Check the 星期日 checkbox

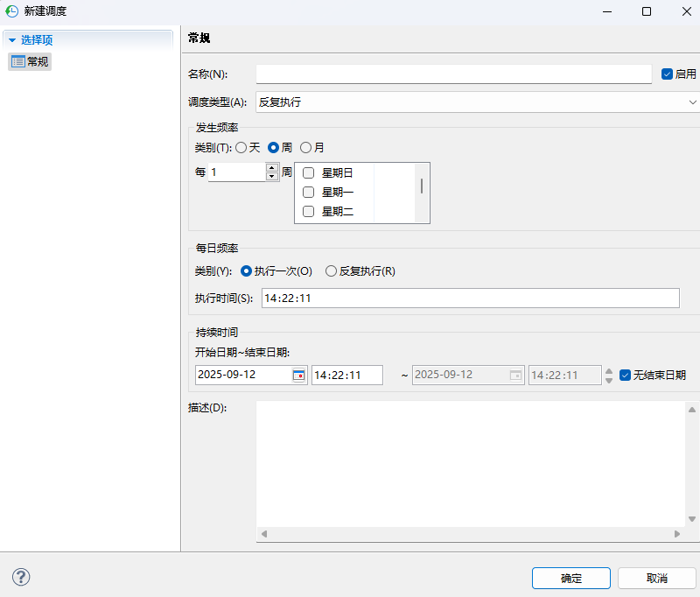point(308,172)
